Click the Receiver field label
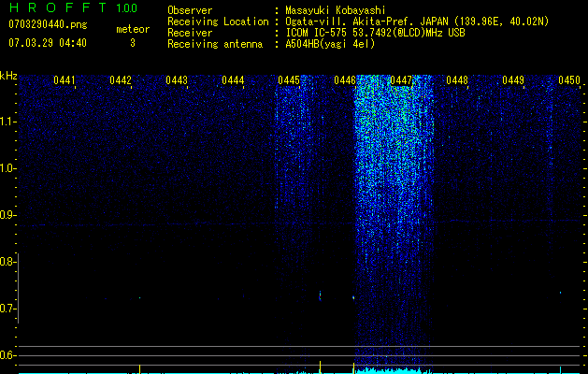The image size is (588, 374). (x=190, y=33)
